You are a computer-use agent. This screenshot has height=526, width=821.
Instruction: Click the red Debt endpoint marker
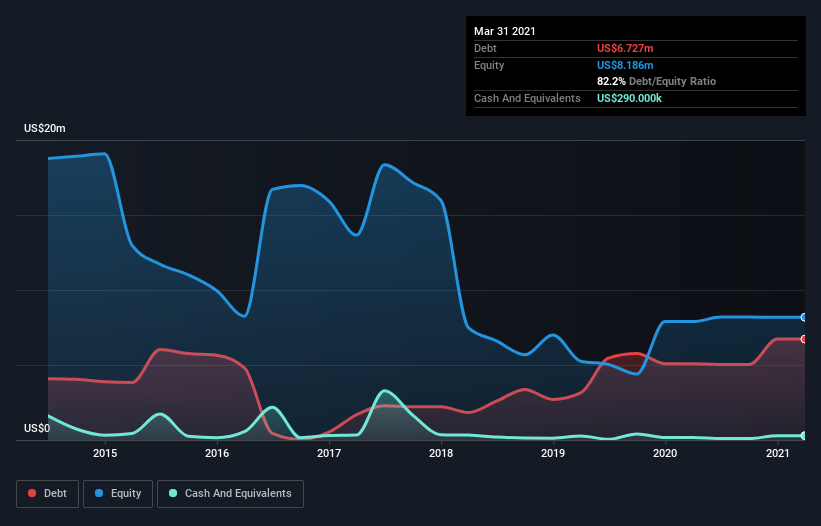coord(804,339)
